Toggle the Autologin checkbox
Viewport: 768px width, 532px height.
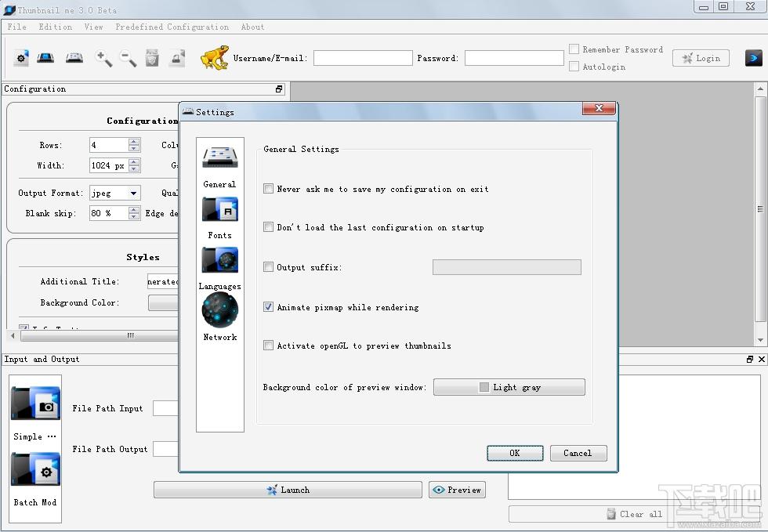tap(574, 66)
